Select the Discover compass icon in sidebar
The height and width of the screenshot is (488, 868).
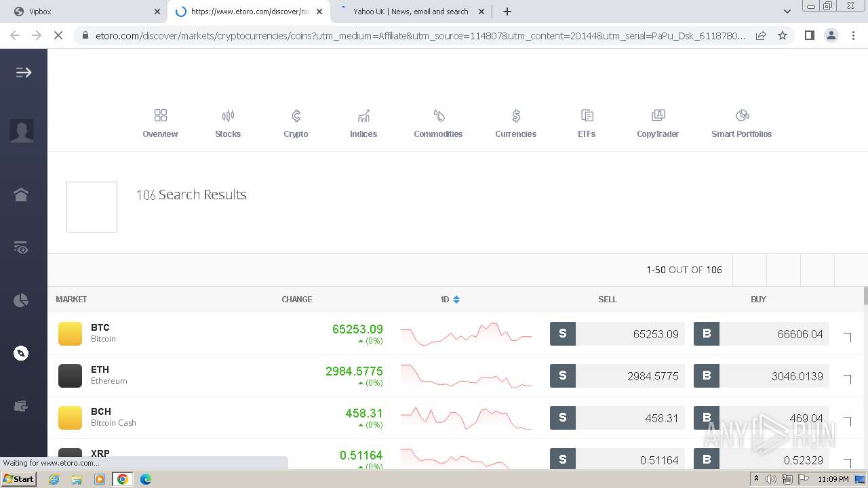tap(21, 353)
